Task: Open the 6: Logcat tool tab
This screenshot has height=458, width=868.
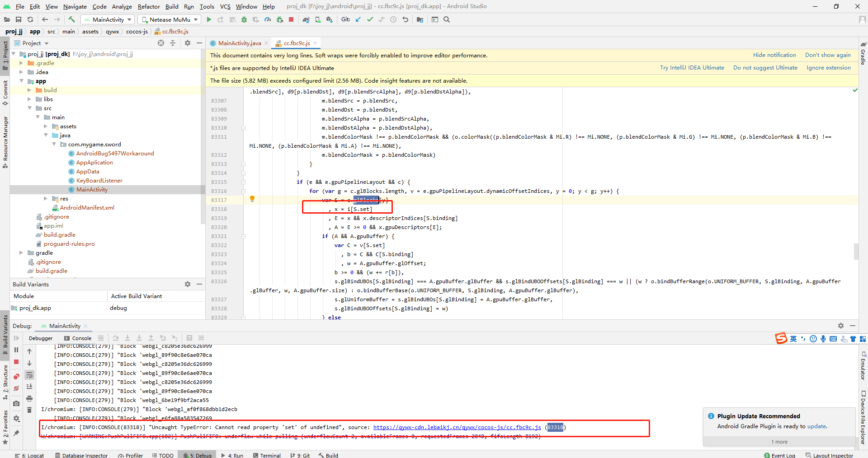Action: 30,455
